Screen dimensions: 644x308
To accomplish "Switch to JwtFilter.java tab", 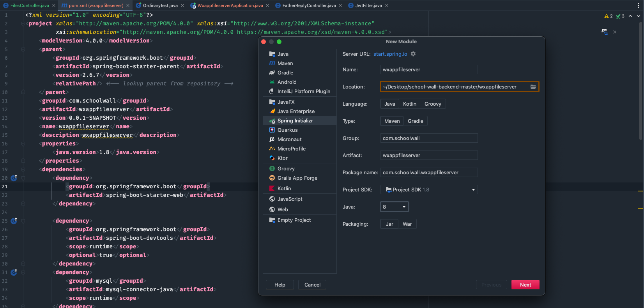I will tap(368, 5).
